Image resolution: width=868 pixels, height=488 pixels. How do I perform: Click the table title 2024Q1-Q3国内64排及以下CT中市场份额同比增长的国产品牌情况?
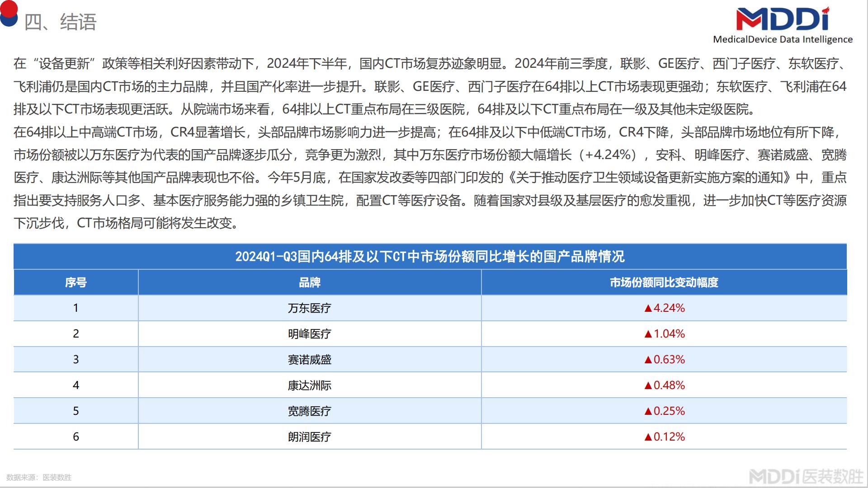coord(430,257)
